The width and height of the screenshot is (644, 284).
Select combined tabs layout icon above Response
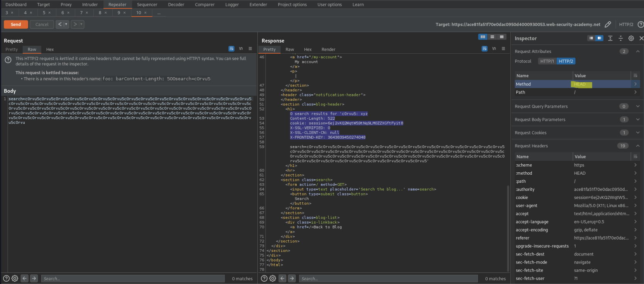[501, 37]
